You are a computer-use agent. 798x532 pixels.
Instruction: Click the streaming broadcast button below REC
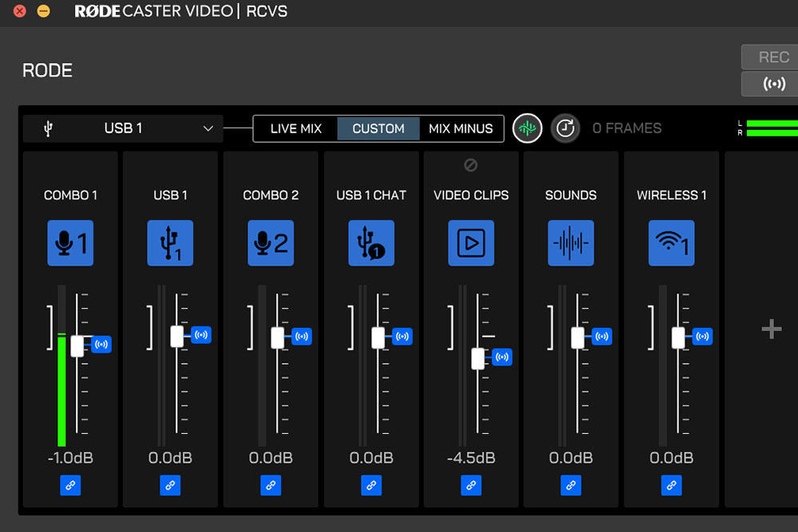(x=773, y=84)
